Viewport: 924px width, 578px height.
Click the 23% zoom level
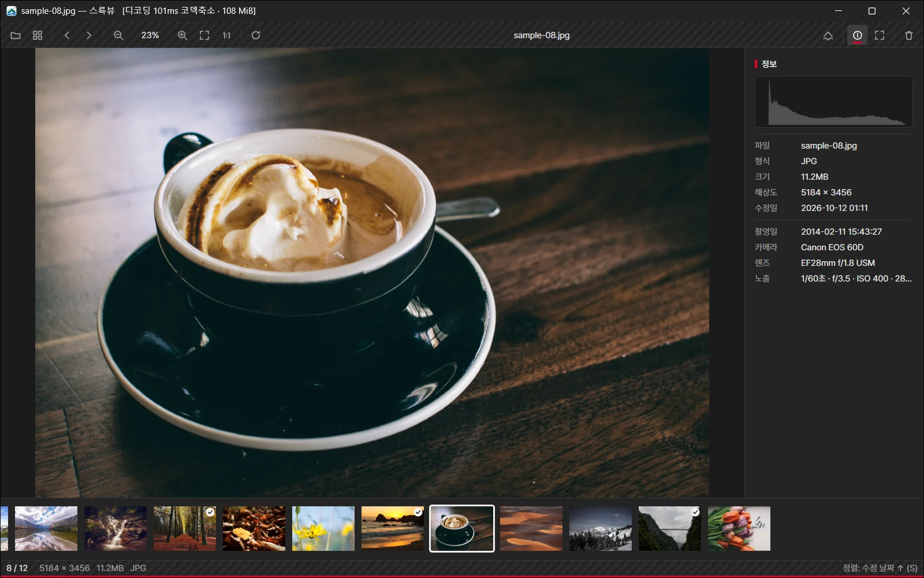[x=150, y=35]
